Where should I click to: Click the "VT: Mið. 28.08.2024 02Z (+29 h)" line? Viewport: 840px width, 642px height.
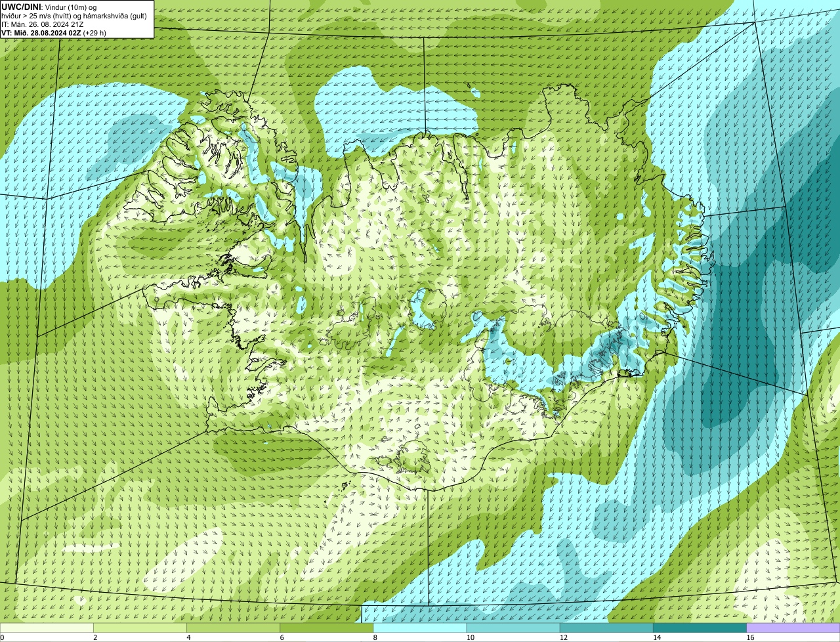pos(54,33)
